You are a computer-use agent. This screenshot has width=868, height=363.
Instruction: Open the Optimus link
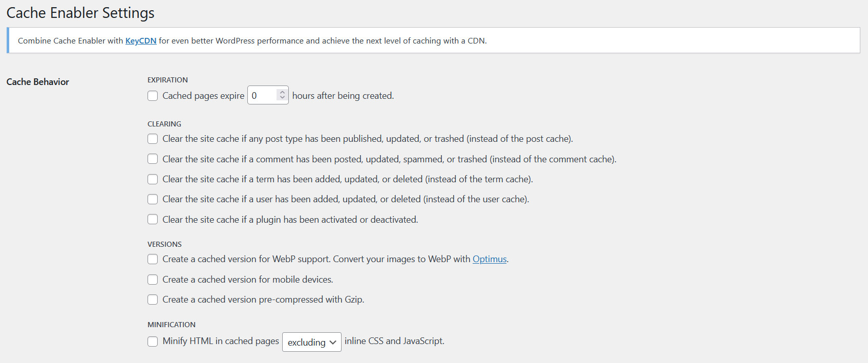point(489,259)
